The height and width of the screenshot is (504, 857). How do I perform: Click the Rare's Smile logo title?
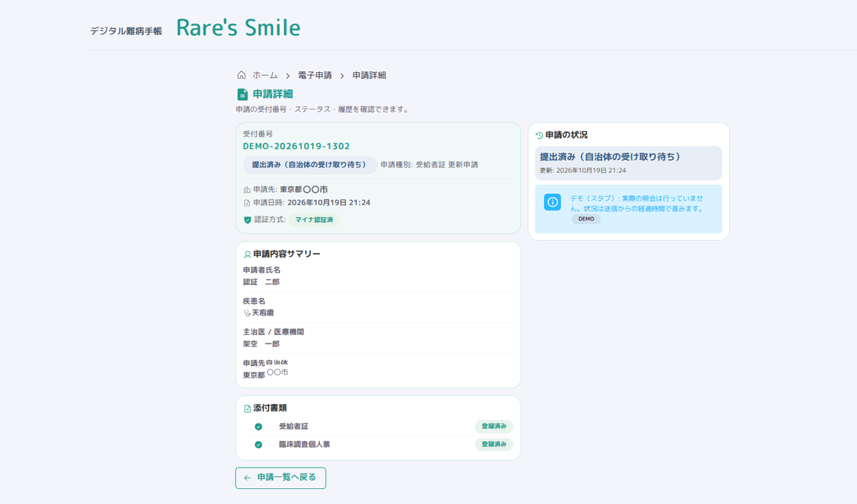(238, 28)
